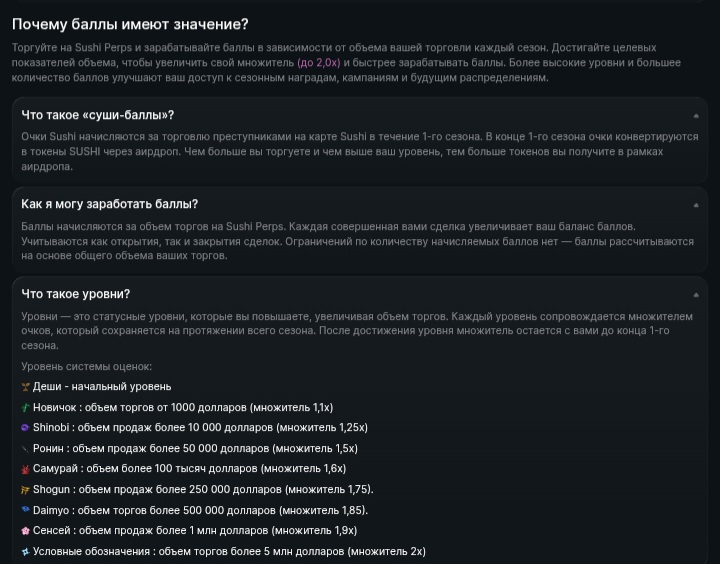
Task: Click the Shinobi level description text
Action: point(200,428)
